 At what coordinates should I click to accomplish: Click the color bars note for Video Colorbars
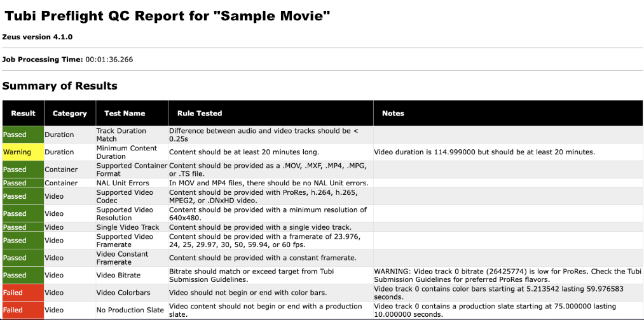click(498, 293)
